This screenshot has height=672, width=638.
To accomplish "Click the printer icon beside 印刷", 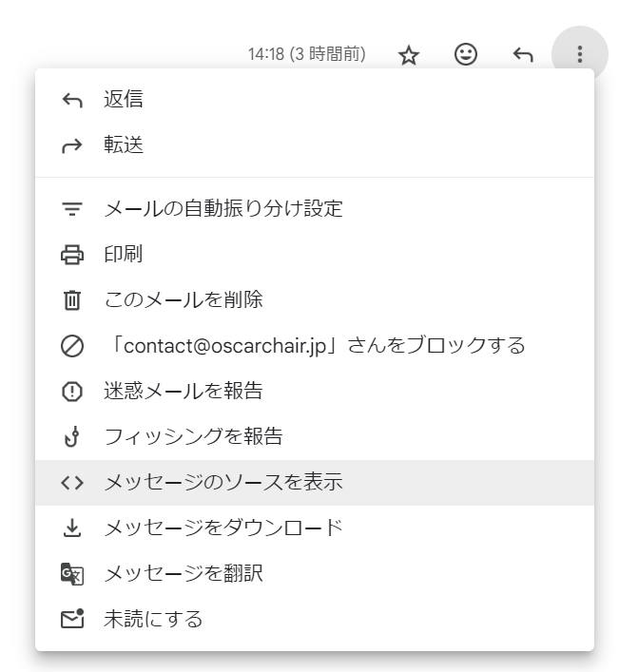I will point(72,255).
